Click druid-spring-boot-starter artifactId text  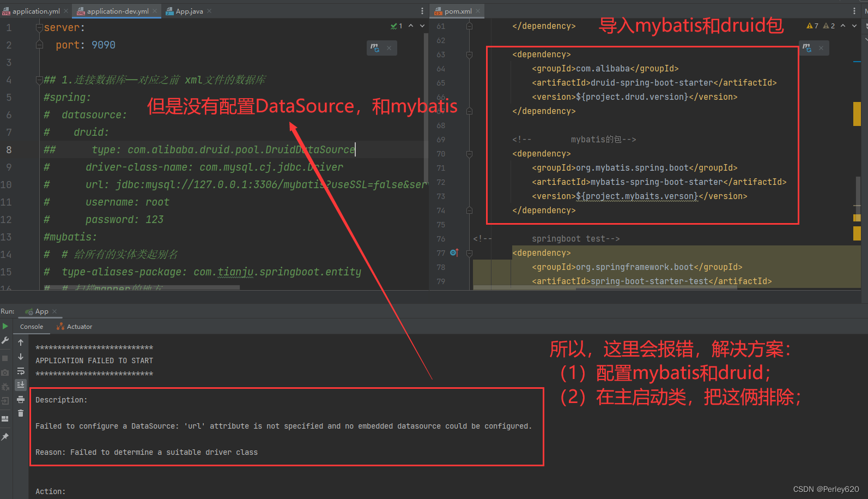(652, 82)
